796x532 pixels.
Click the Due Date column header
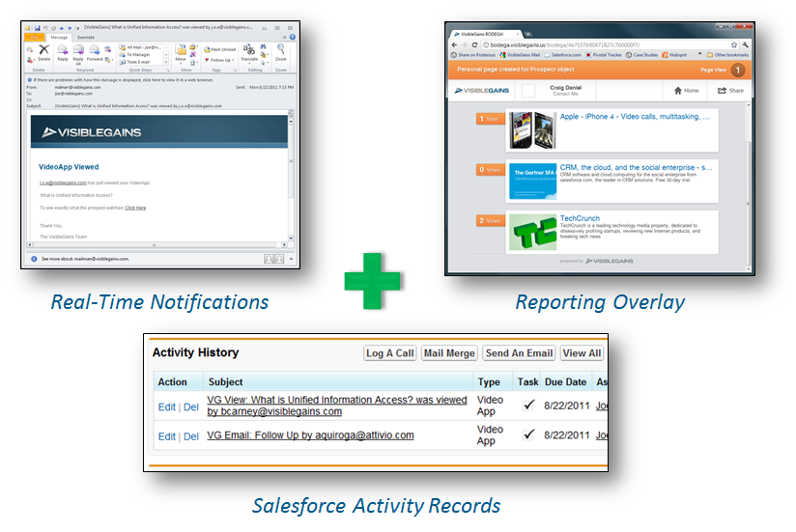point(565,382)
